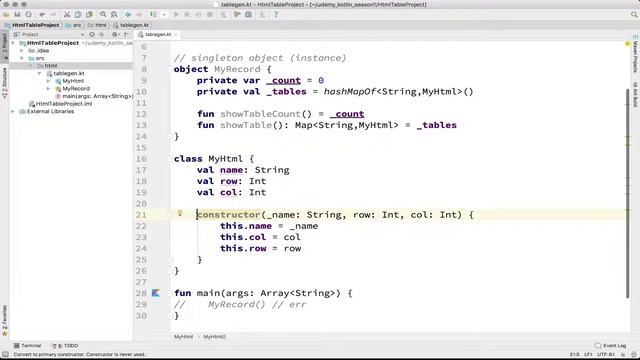The image size is (640, 360).
Task: Click the editor vertical scrollbar
Action: (x=628, y=193)
